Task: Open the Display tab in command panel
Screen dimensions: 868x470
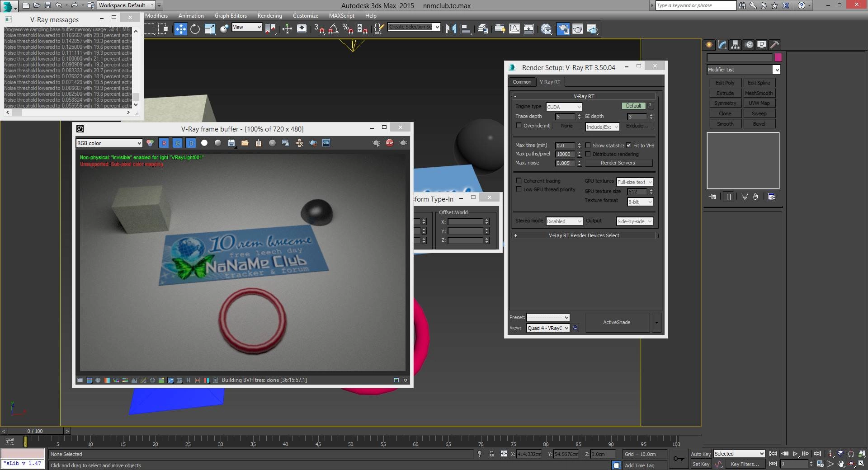Action: click(762, 44)
